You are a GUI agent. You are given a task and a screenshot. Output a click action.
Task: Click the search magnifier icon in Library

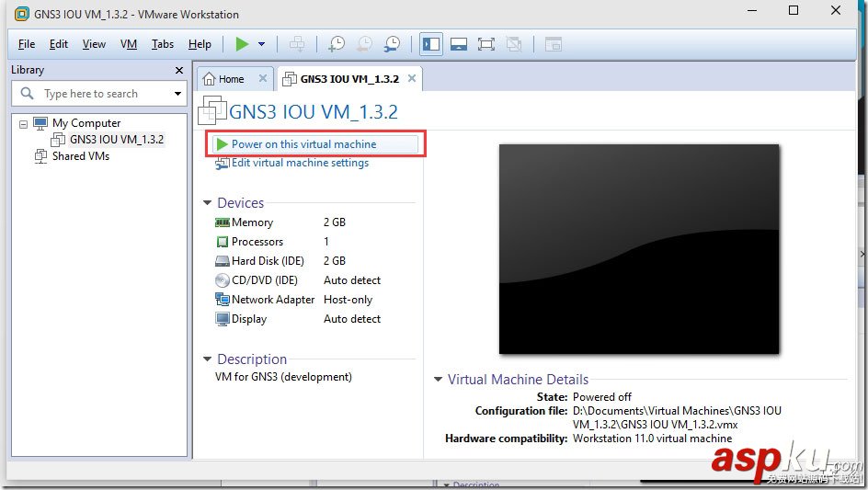click(x=27, y=93)
